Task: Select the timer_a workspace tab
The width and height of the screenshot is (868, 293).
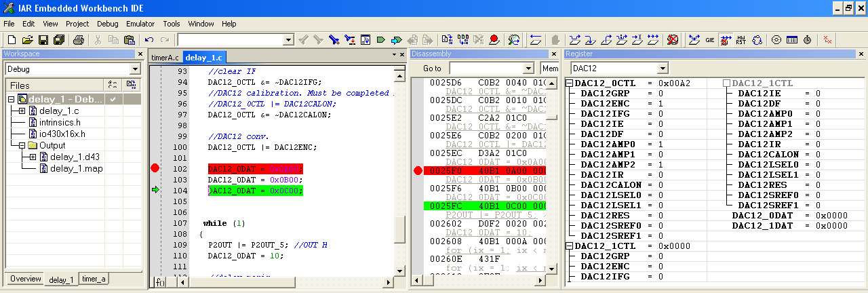Action: [94, 279]
